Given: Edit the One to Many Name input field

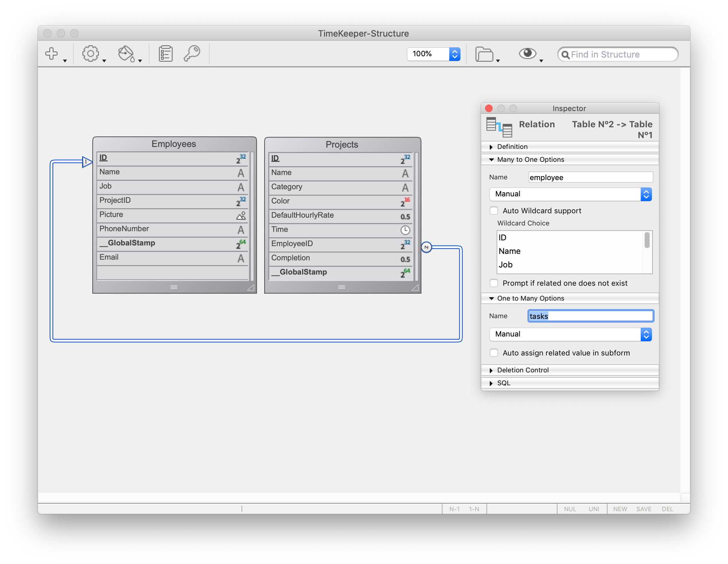Looking at the screenshot, I should (590, 316).
